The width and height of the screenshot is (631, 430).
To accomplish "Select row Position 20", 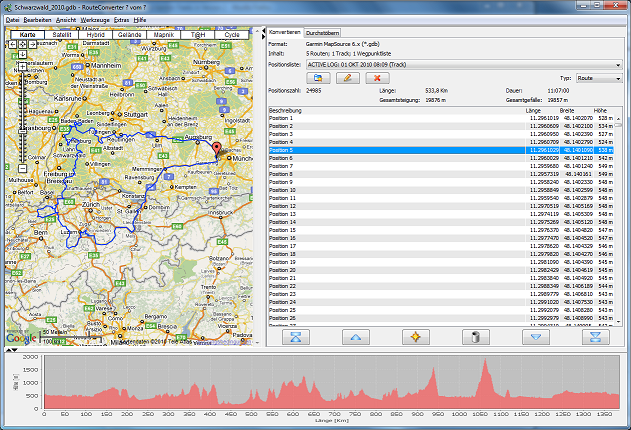I will pyautogui.click(x=441, y=270).
